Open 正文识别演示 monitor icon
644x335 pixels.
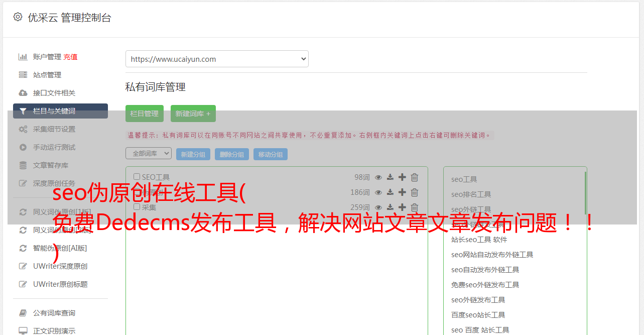[23, 331]
